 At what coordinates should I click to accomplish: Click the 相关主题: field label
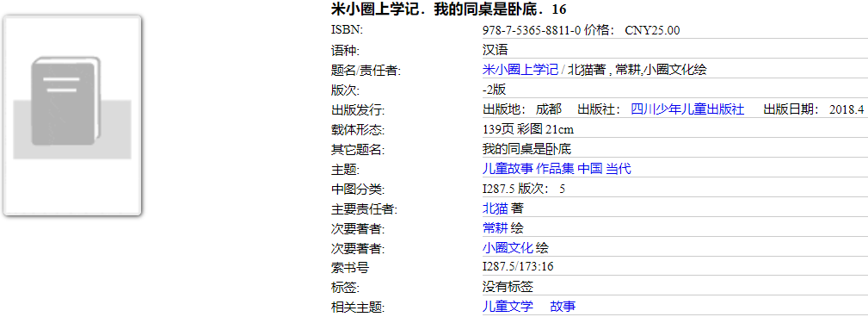pos(358,307)
